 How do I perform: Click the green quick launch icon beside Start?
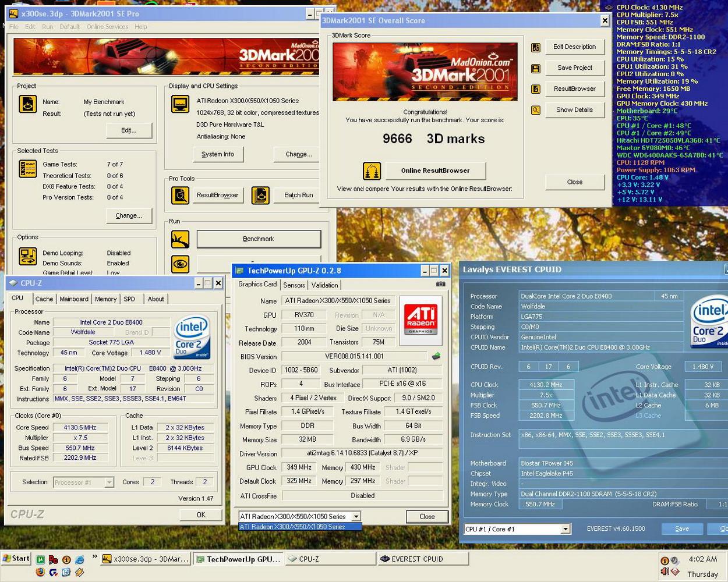(x=40, y=559)
